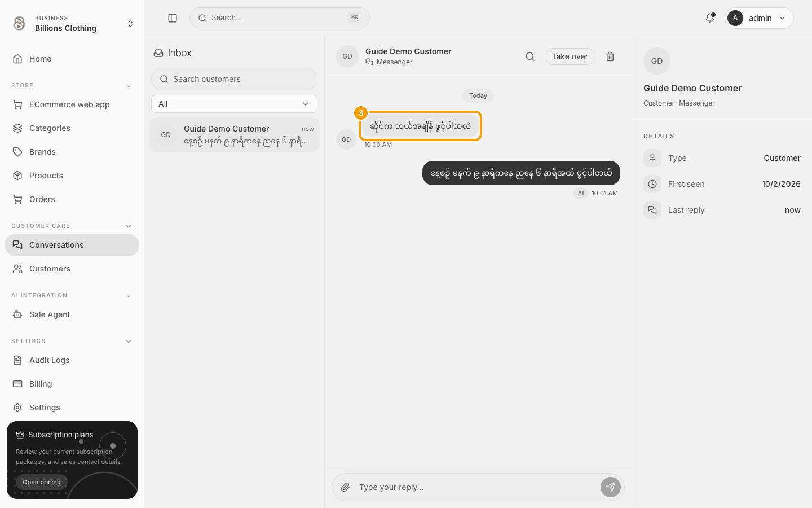Click the paperclip attachment icon
Viewport: 812px width, 508px height.
pos(346,487)
